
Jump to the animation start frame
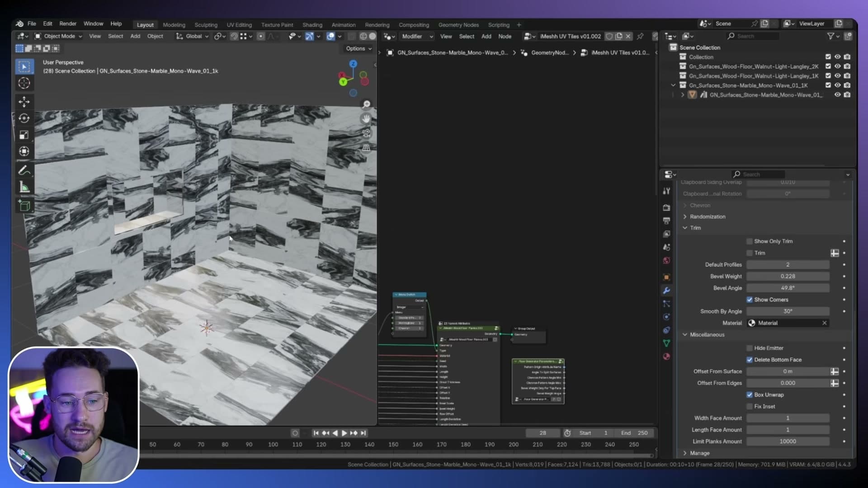[x=316, y=433]
